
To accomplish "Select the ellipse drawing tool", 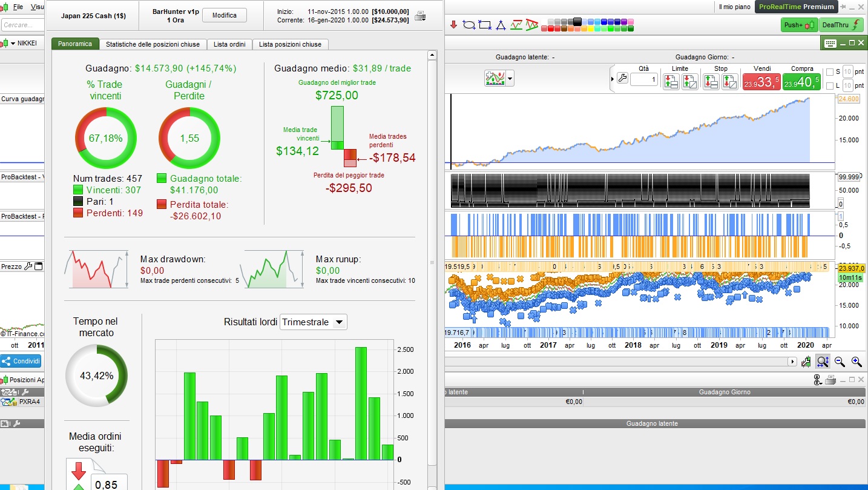I will pos(469,25).
